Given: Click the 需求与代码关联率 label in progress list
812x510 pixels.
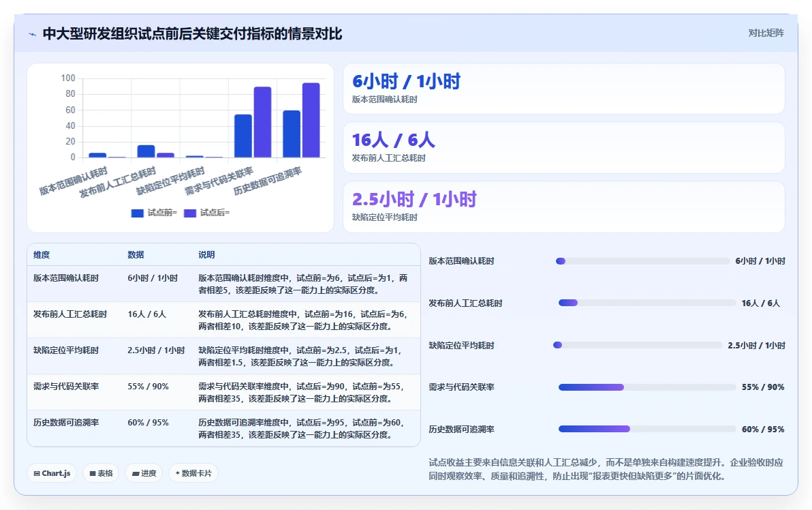Looking at the screenshot, I should [x=461, y=387].
